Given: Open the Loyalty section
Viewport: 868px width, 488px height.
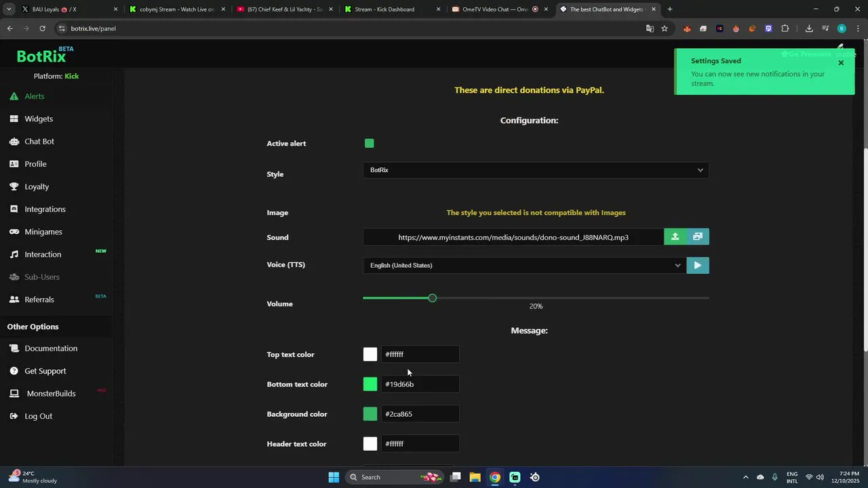Looking at the screenshot, I should 37,186.
